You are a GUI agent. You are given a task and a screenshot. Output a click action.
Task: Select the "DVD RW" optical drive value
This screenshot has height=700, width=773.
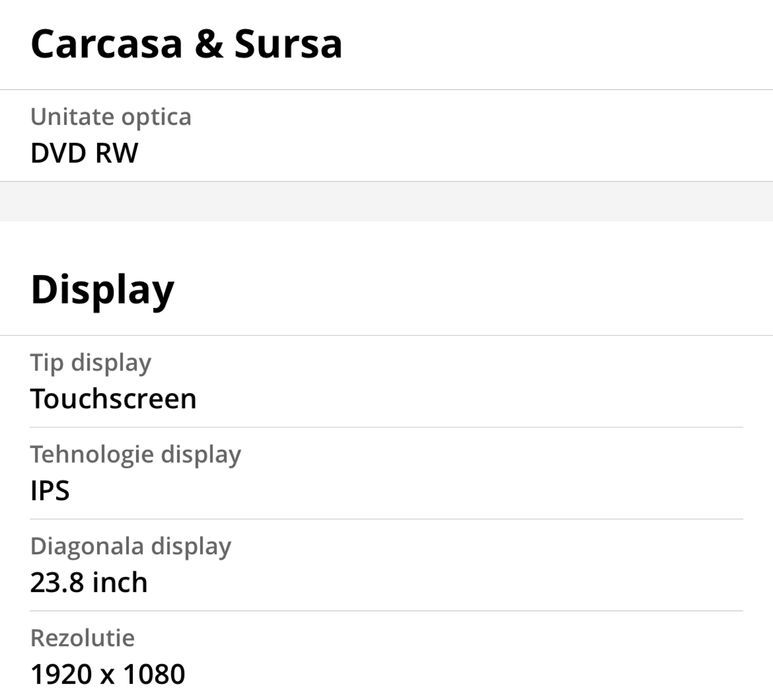pos(84,153)
